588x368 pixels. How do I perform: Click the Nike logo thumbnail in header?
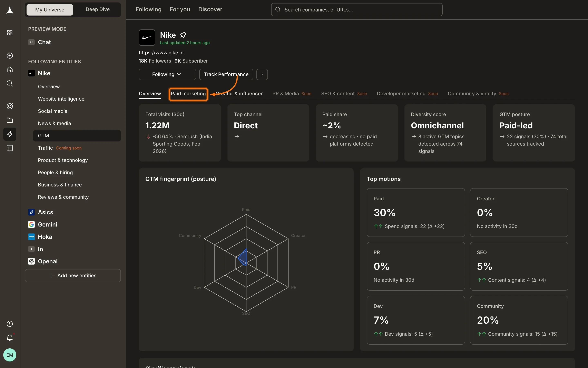coord(147,38)
